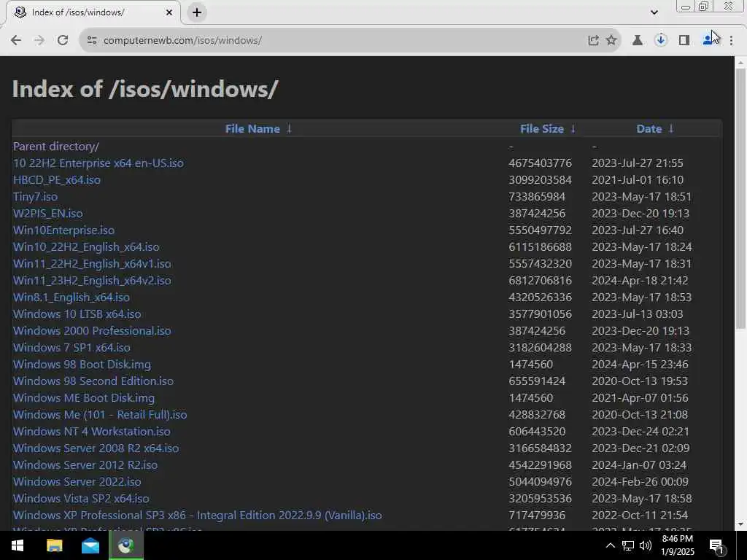Share this page icon
The image size is (747, 560).
593,41
